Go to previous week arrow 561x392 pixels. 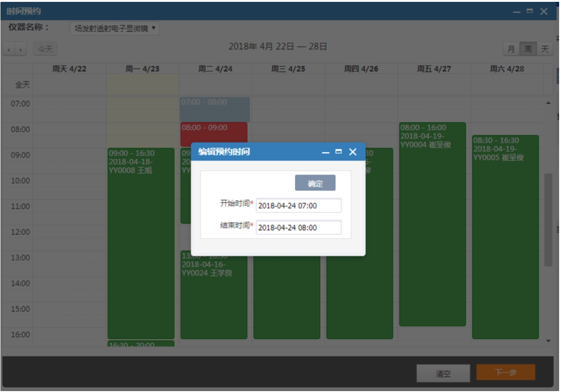point(9,49)
